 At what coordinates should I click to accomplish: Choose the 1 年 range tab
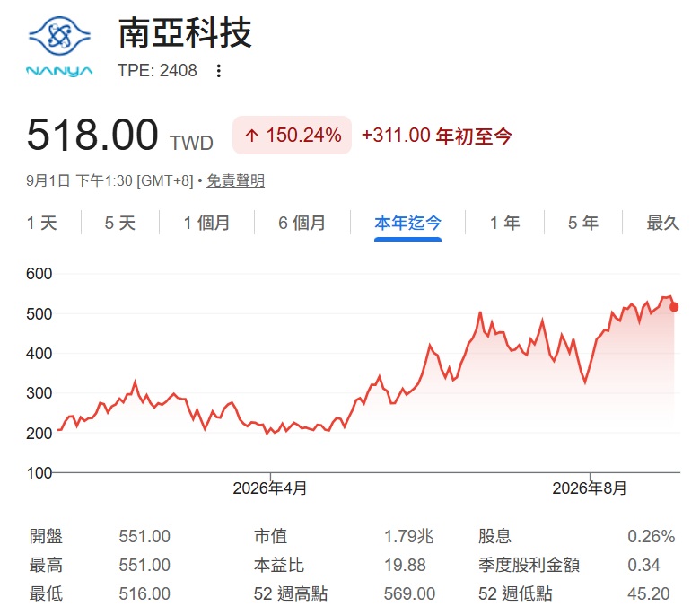click(x=505, y=223)
